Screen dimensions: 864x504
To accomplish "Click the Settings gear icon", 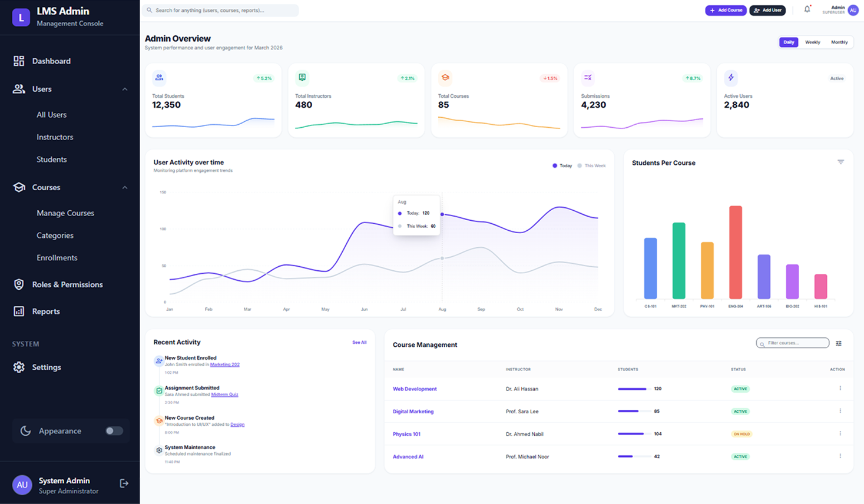I will pyautogui.click(x=19, y=367).
